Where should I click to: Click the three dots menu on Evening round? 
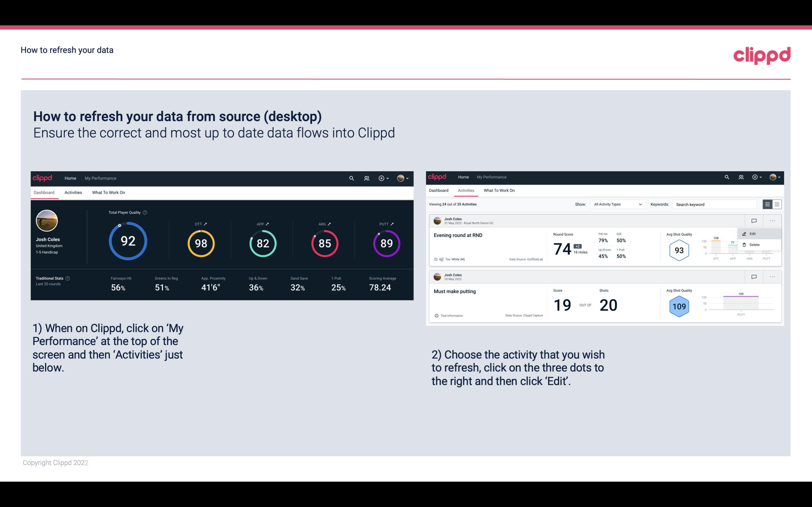(x=772, y=220)
